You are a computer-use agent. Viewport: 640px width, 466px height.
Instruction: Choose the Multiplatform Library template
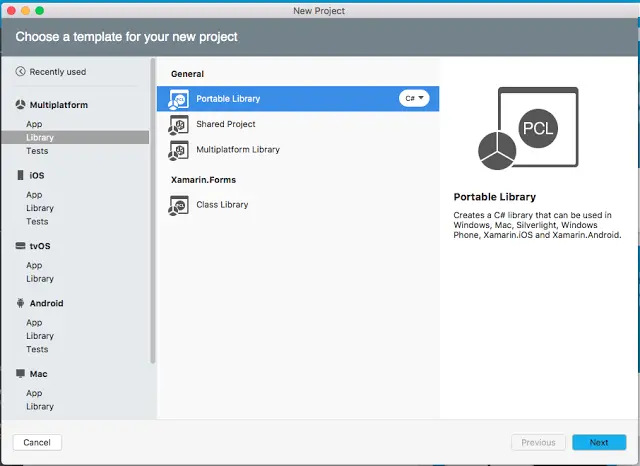tap(298, 150)
